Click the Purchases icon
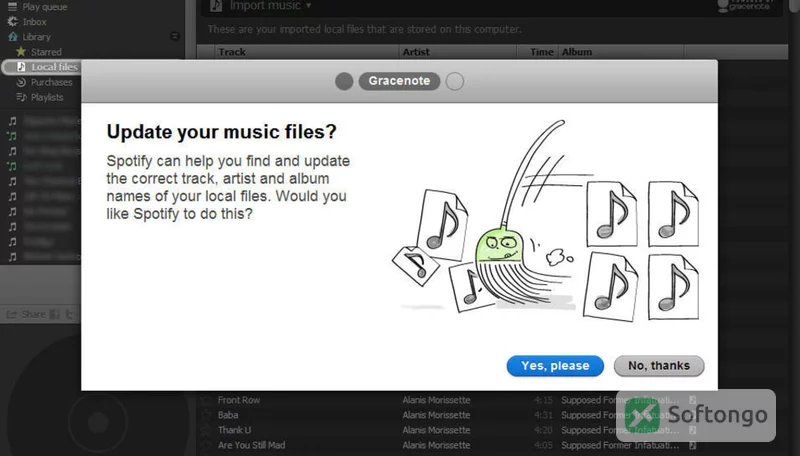Screen dimensions: 800x456 coord(21,82)
